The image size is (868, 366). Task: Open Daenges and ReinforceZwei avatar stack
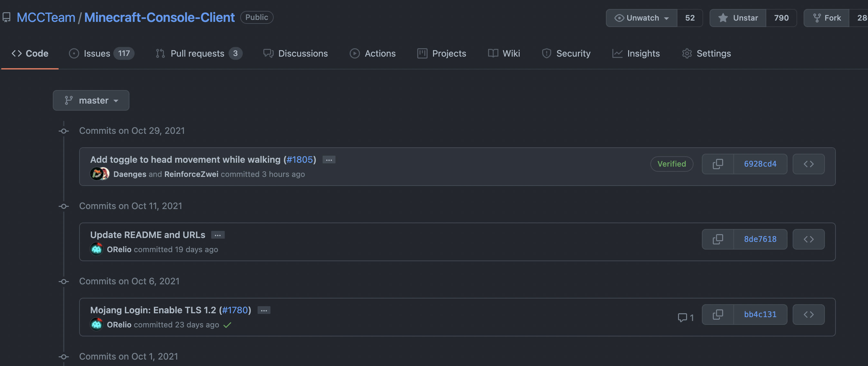[x=100, y=174]
